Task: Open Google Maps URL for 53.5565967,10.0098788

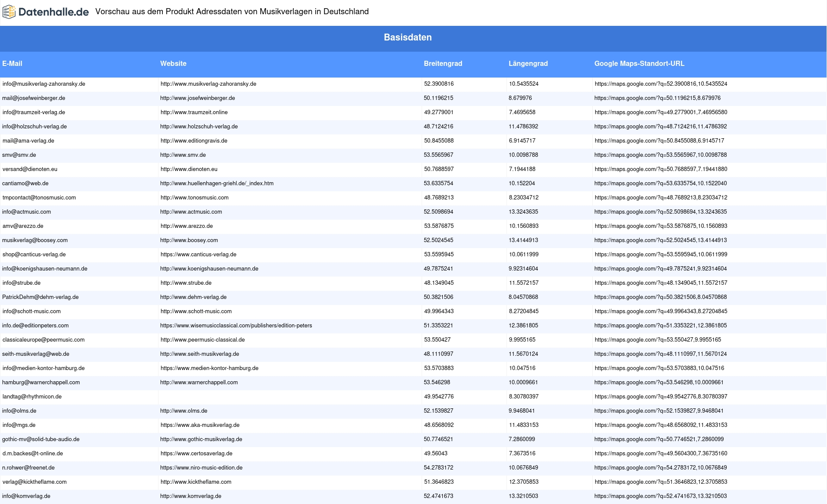Action: 660,155
